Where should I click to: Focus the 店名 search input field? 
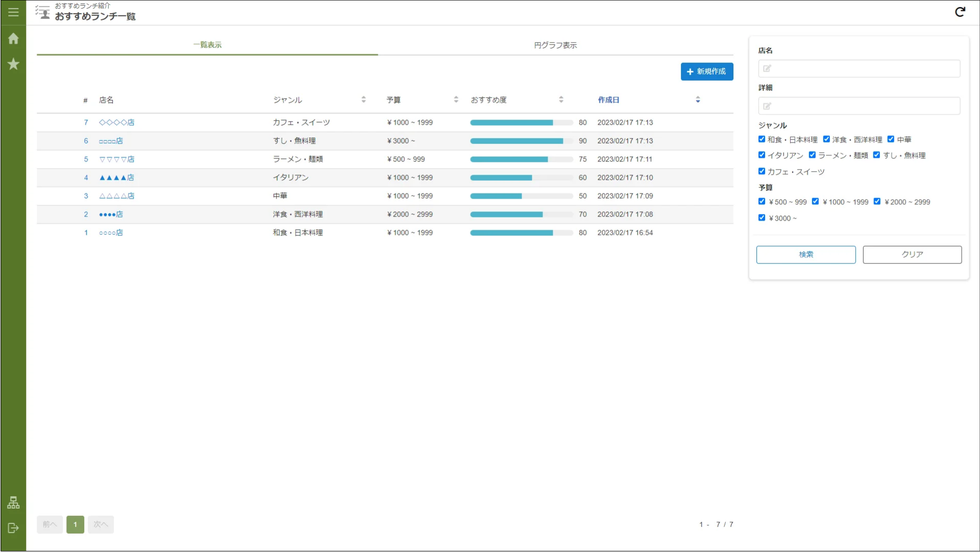point(859,68)
